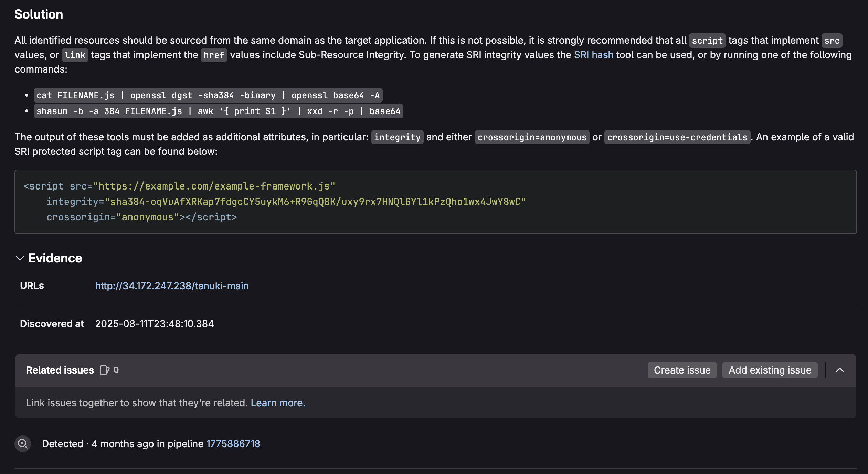Open pipeline 1775886718 link
868x474 pixels.
tap(233, 444)
